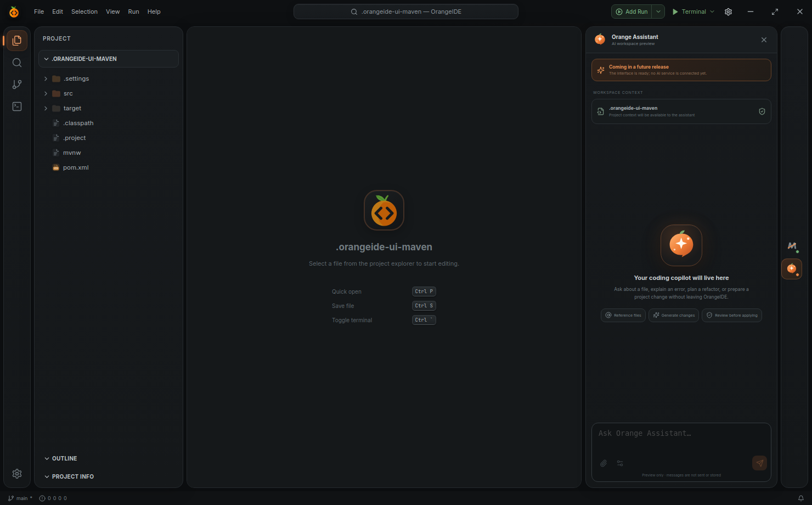The image size is (812, 505).
Task: Toggle the Orange Assistant icon in right sidebar
Action: tap(792, 269)
